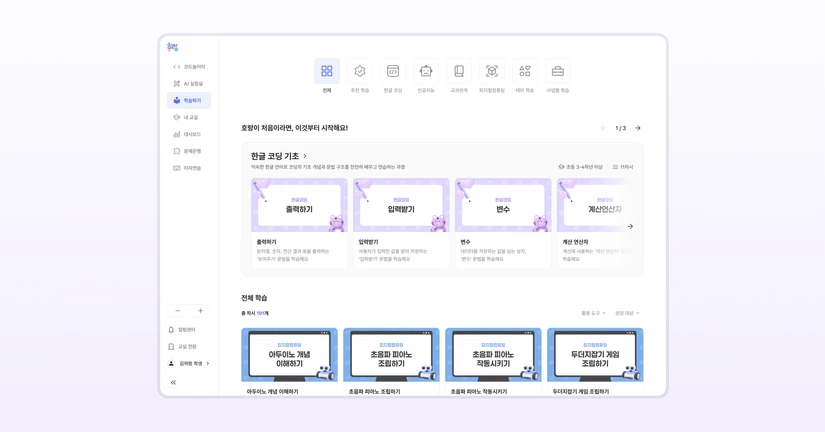Go to the next recommended course page
This screenshot has width=825, height=432.
tap(638, 128)
